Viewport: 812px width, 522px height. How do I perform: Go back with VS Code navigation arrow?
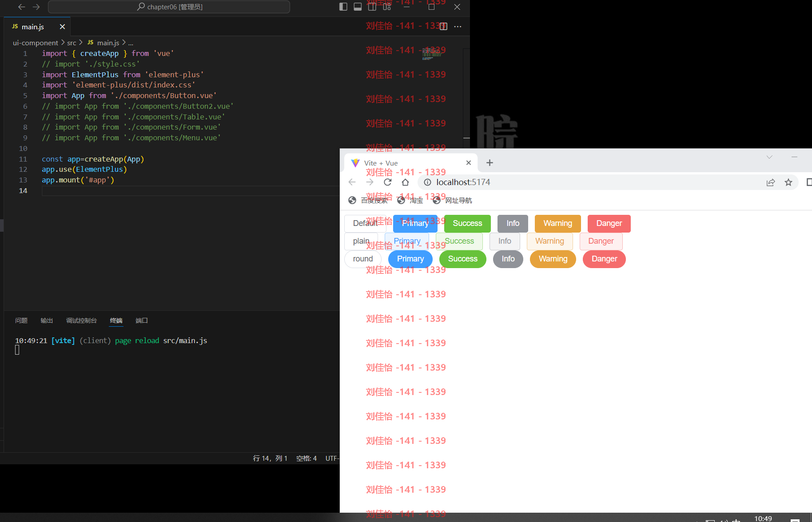tap(21, 7)
